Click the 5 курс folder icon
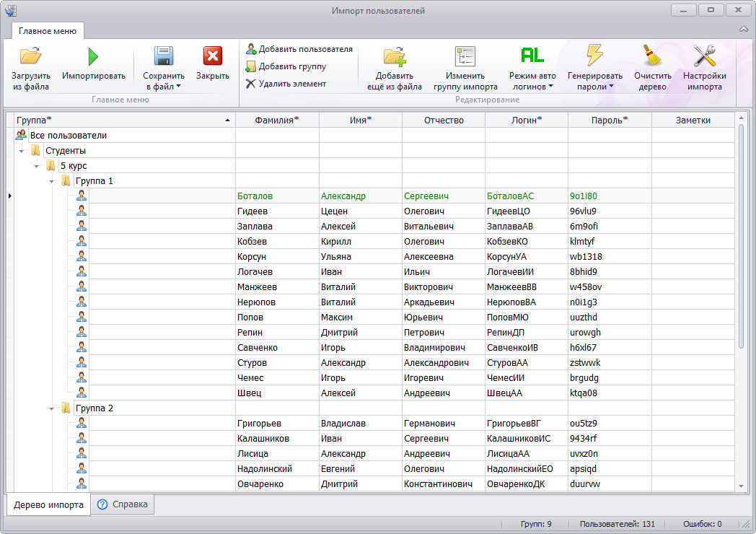This screenshot has height=534, width=756. (51, 165)
